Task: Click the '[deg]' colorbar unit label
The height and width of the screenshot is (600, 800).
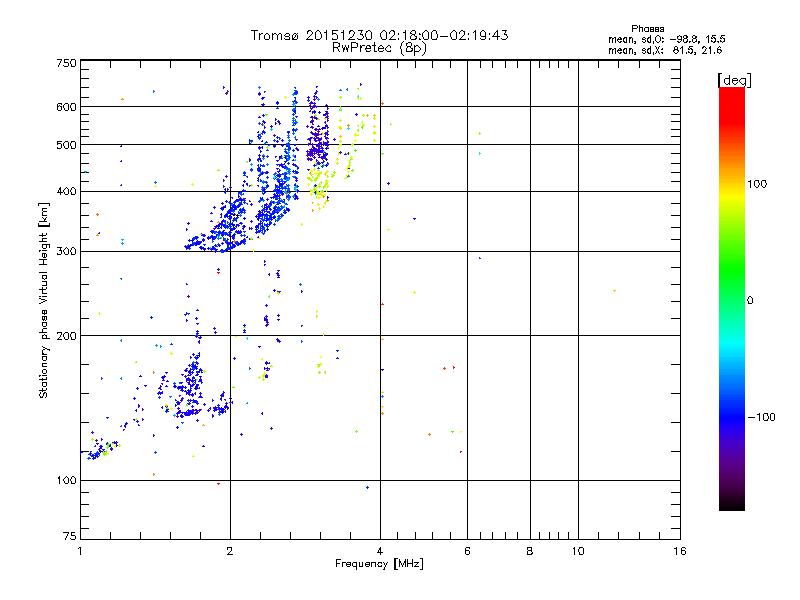Action: click(x=734, y=80)
